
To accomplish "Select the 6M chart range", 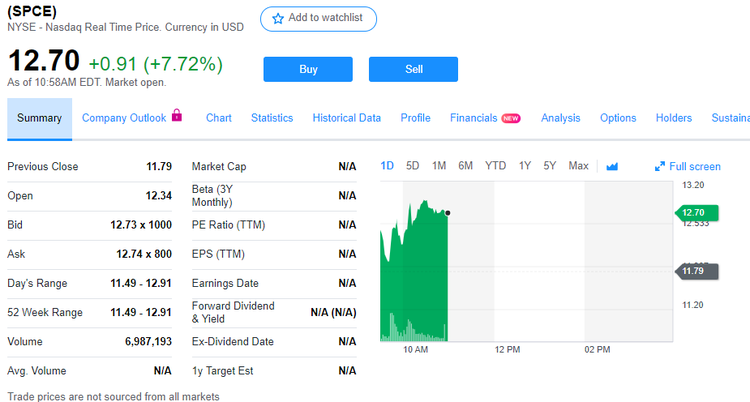I will pos(465,166).
